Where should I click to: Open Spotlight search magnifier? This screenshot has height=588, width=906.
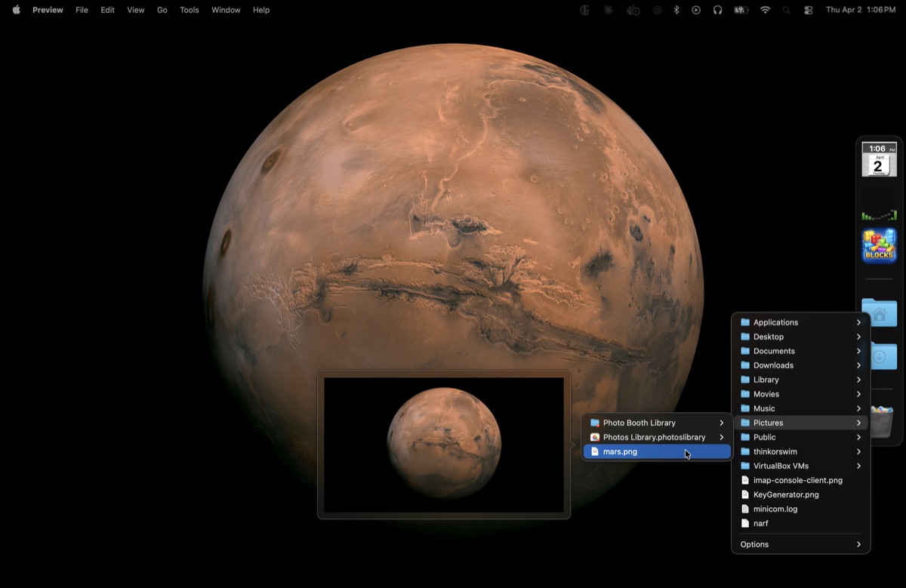tap(787, 10)
